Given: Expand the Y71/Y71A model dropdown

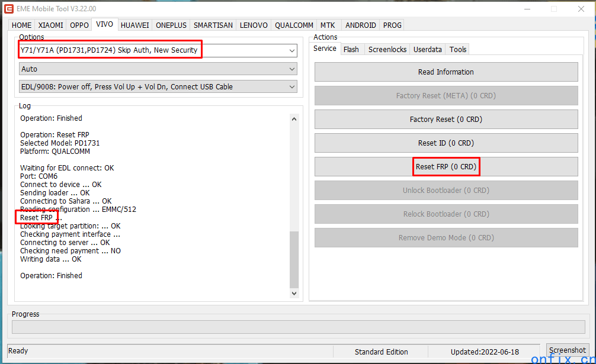Looking at the screenshot, I should [x=291, y=51].
